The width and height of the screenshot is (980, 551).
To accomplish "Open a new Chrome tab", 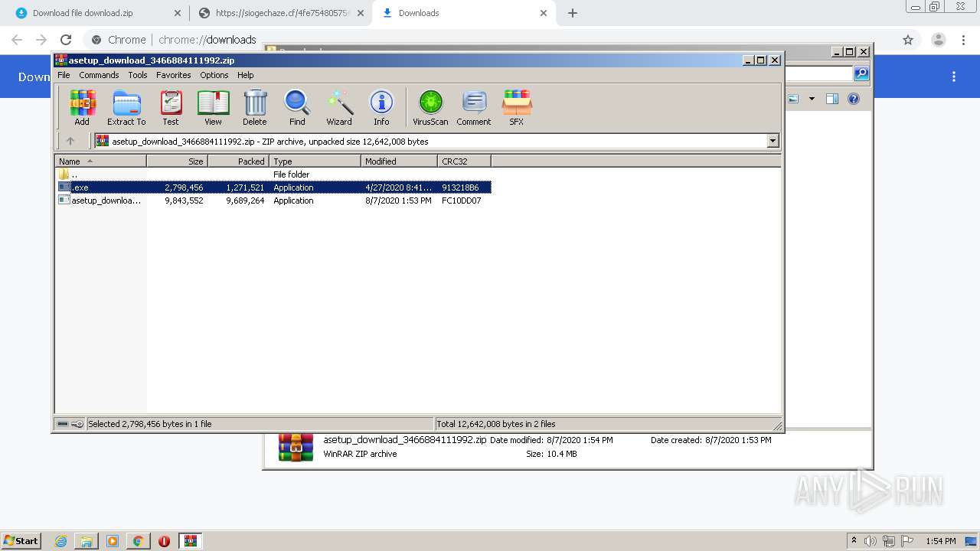I will point(572,13).
